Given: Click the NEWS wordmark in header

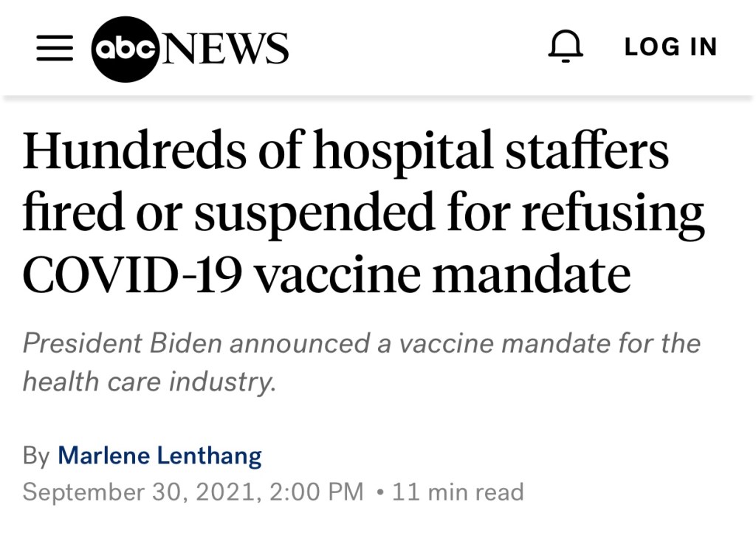Looking at the screenshot, I should 224,48.
